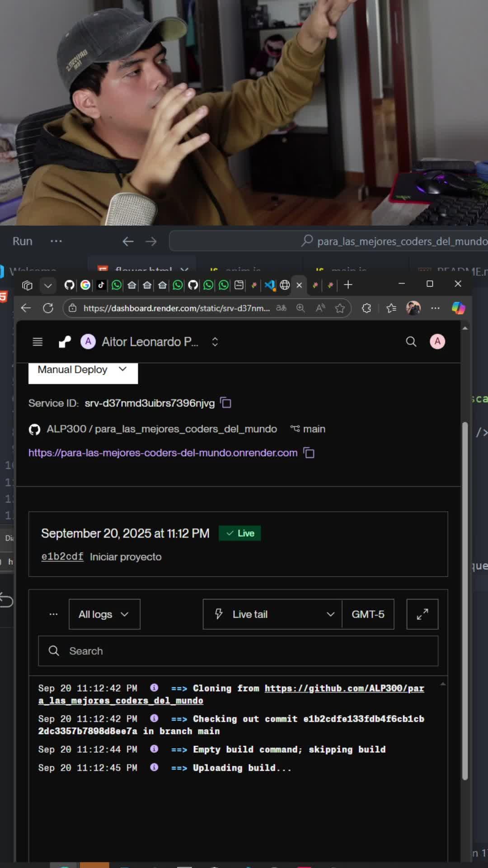Click the deploy date September 20, 2025 text
Viewport: 488px width, 868px height.
pos(125,533)
